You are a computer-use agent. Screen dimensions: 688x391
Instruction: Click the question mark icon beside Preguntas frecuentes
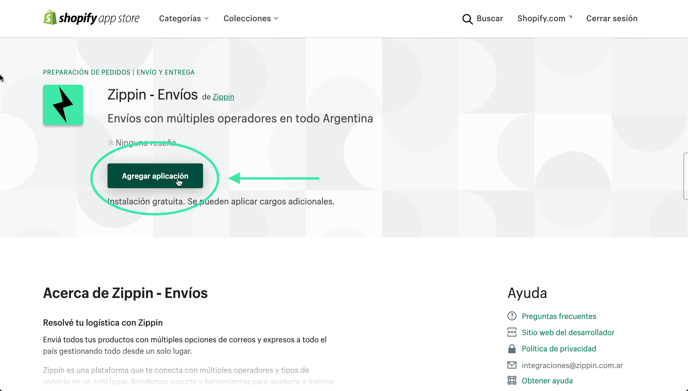click(512, 316)
